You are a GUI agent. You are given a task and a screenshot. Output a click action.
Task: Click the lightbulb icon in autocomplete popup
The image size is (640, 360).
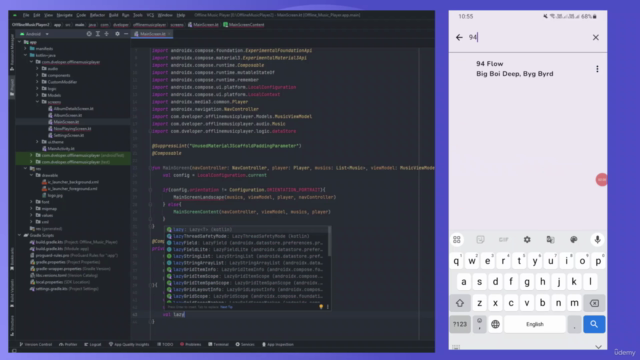coord(321,307)
